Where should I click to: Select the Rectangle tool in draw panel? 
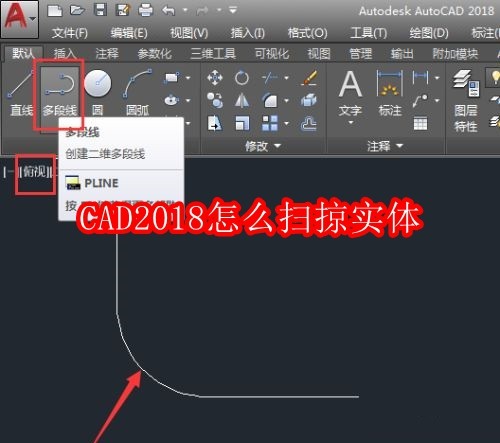coord(172,78)
